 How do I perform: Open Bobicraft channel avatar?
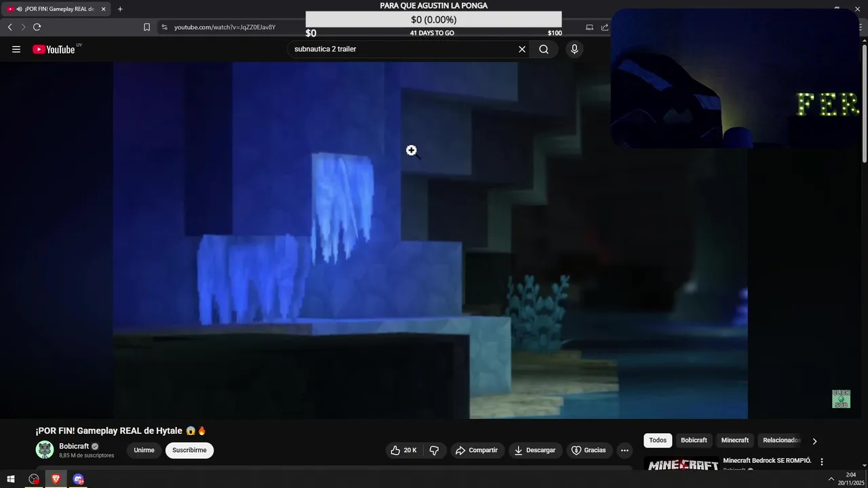[45, 449]
